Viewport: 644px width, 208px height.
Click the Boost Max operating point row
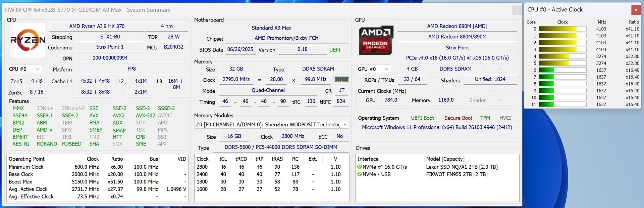[x=97, y=182]
